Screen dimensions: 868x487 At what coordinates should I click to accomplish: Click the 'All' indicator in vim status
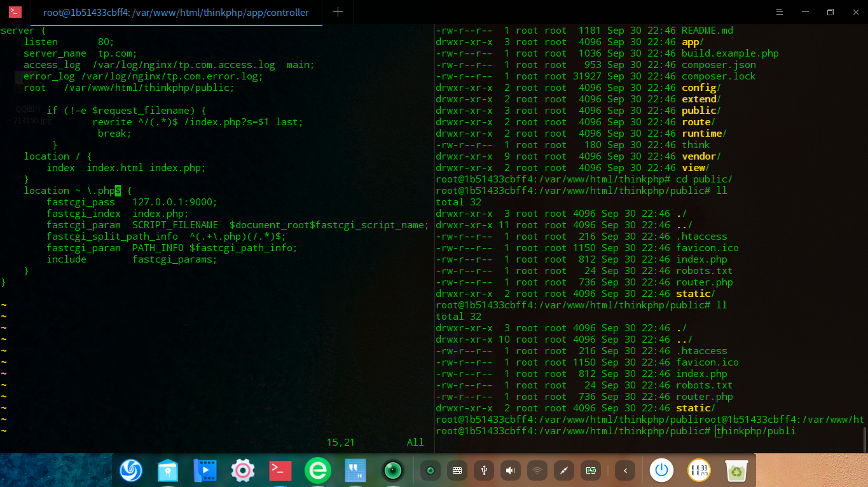coord(415,442)
